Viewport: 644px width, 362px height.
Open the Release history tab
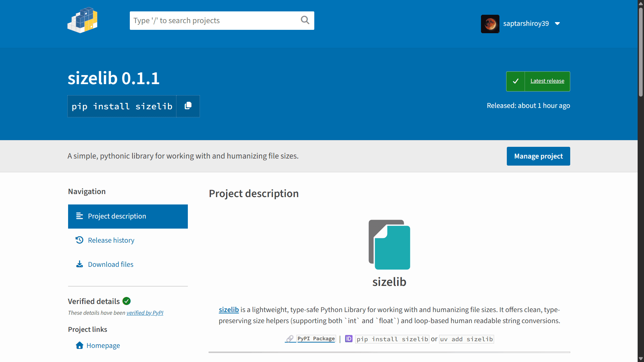[128, 240]
